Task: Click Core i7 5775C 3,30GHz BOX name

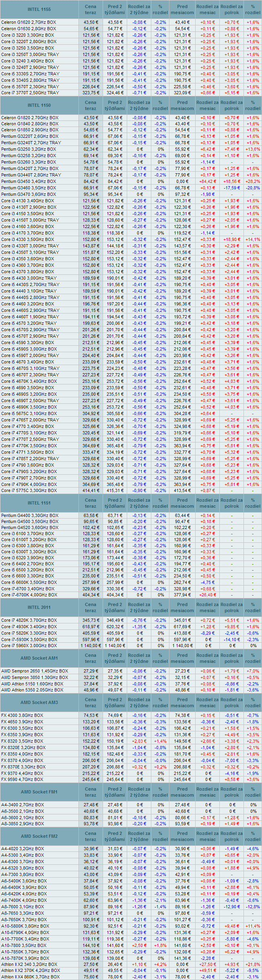Action: (x=29, y=491)
